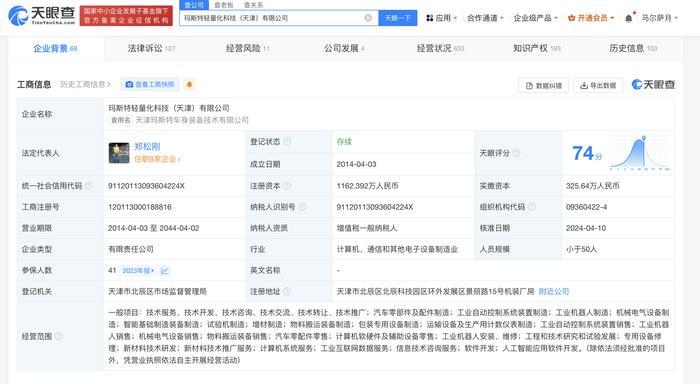
Task: Click the 导出数据 button
Action: click(598, 85)
